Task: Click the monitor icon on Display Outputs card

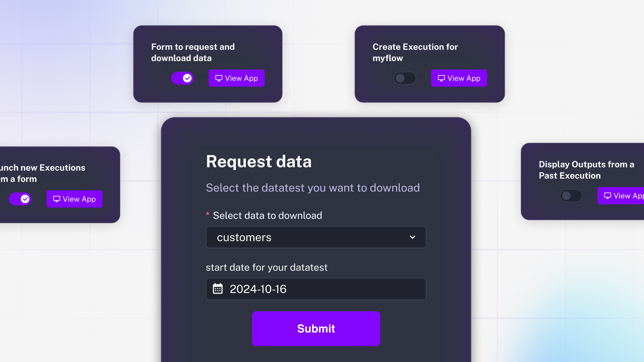Action: pyautogui.click(x=608, y=195)
